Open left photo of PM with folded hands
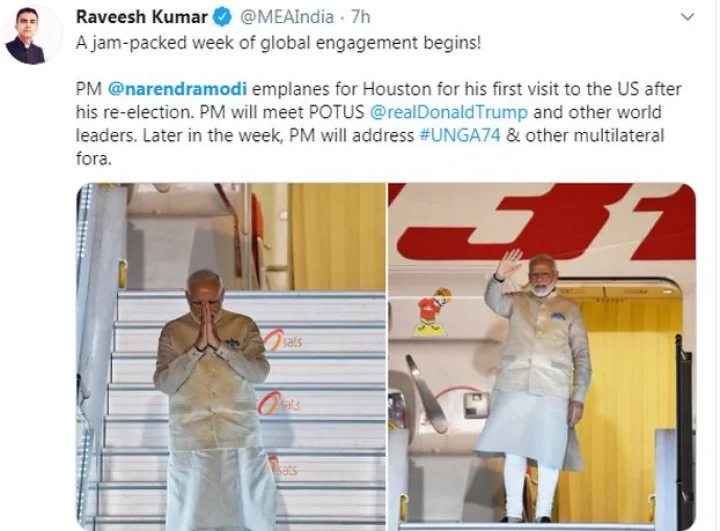This screenshot has height=531, width=720. point(231,356)
